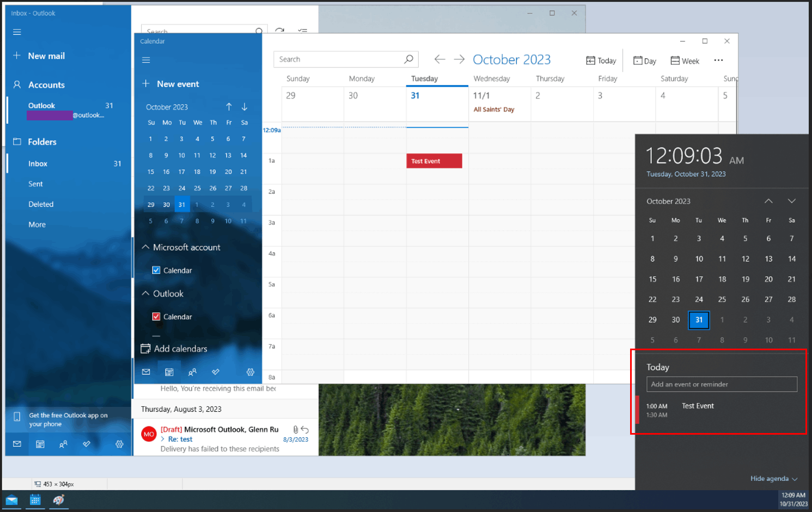Hide agenda in the clock flyout

(770, 478)
